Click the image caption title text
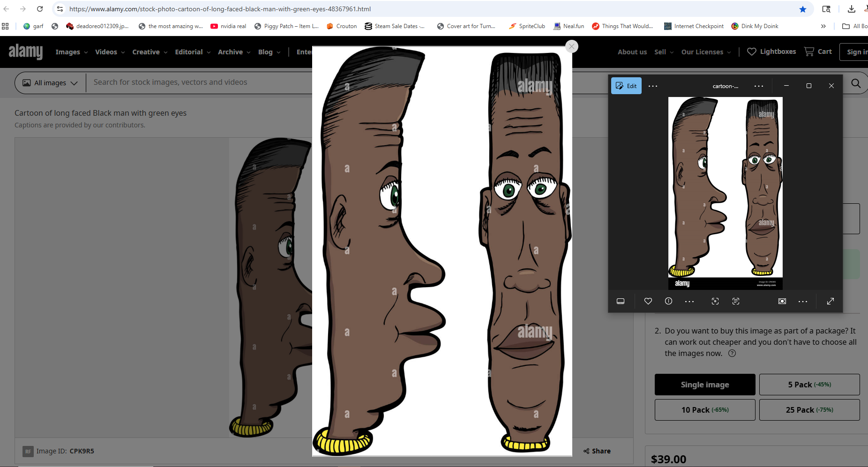 pos(100,113)
